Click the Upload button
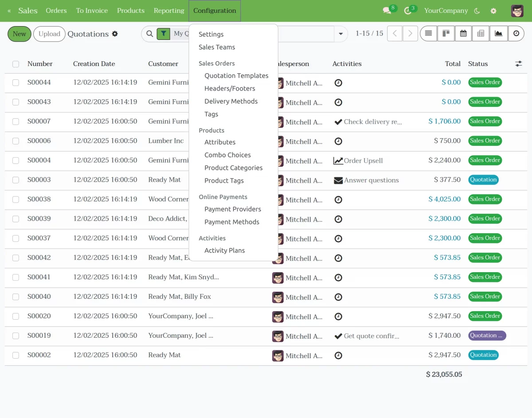Image resolution: width=532 pixels, height=418 pixels. click(x=49, y=34)
